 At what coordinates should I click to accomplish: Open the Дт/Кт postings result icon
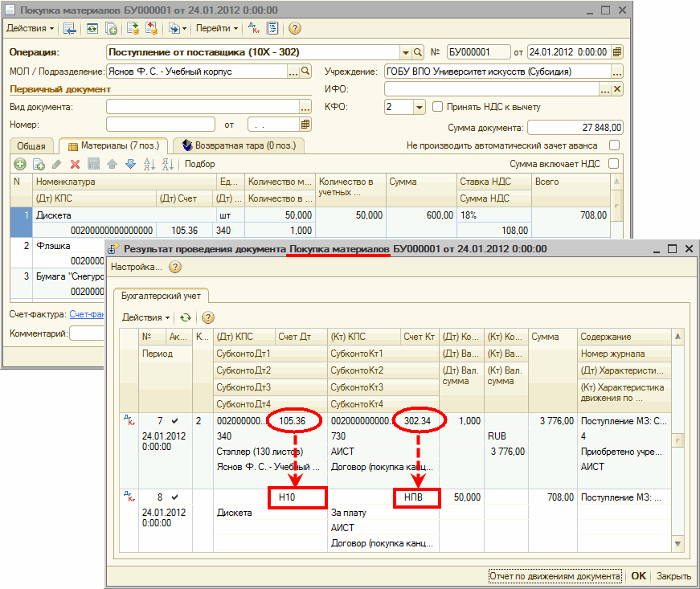pyautogui.click(x=254, y=28)
